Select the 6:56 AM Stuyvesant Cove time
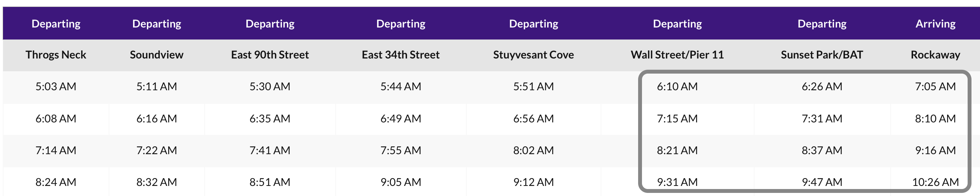Image resolution: width=980 pixels, height=196 pixels. pos(533,119)
